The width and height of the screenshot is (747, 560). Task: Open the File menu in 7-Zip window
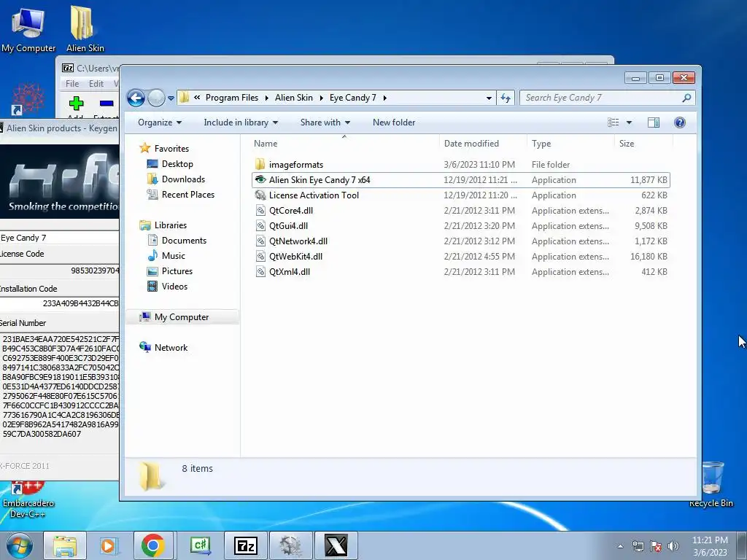(72, 83)
